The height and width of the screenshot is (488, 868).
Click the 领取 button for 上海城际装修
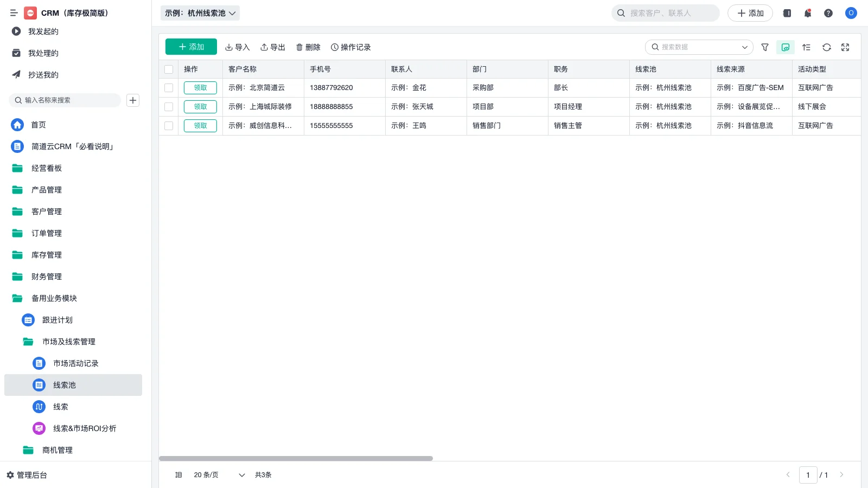pyautogui.click(x=200, y=106)
